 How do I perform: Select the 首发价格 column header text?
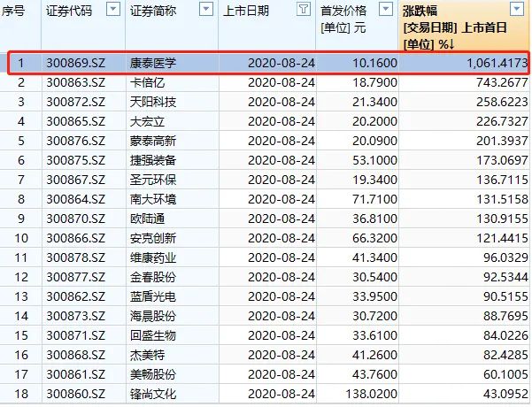(x=343, y=11)
